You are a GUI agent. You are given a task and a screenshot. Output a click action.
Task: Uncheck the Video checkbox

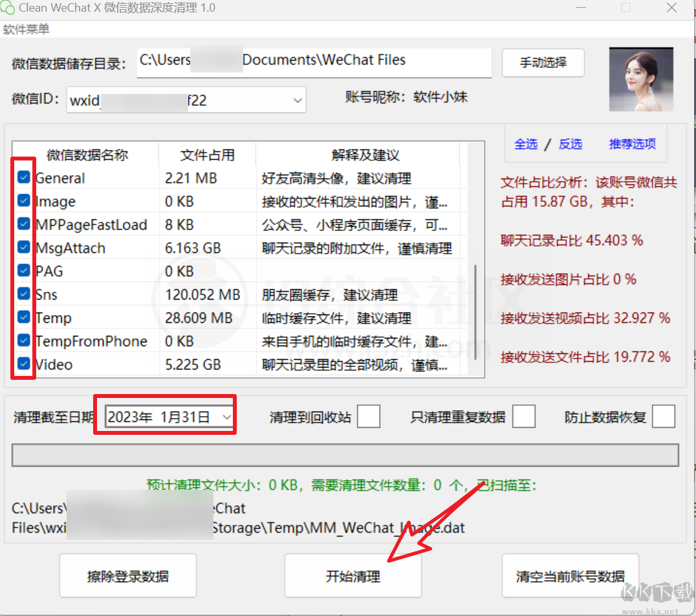23,364
